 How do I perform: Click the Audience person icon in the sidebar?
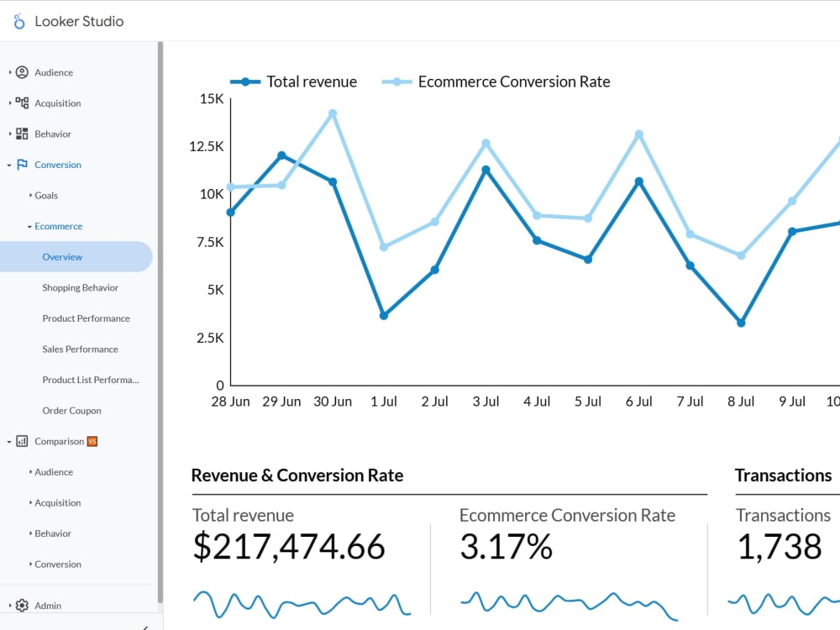(24, 72)
